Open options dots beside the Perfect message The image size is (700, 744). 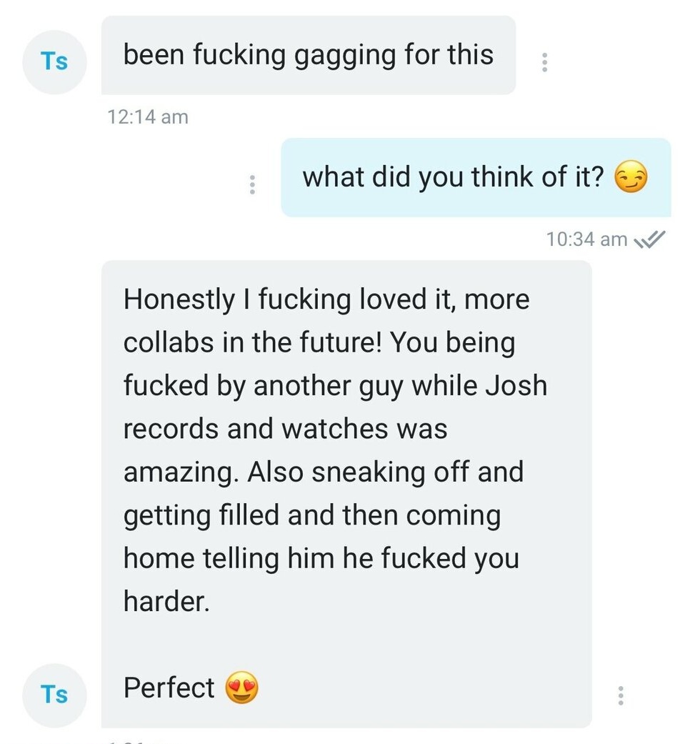(620, 695)
